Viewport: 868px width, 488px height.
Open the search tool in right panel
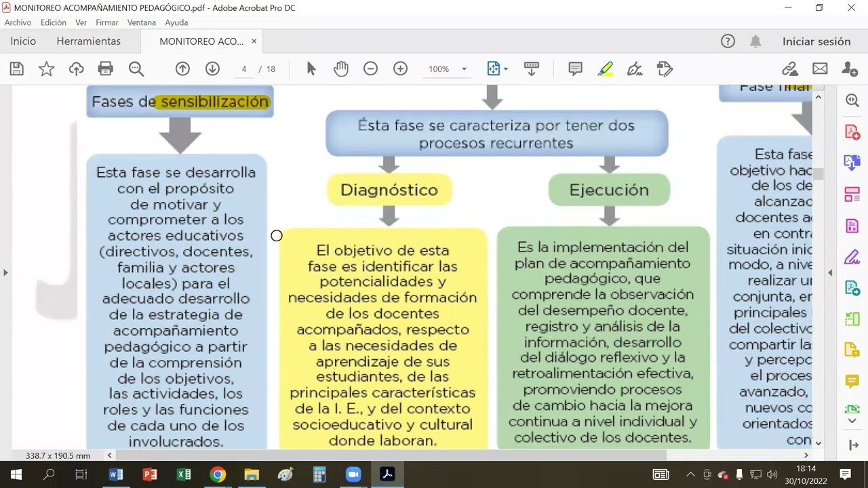[x=852, y=100]
